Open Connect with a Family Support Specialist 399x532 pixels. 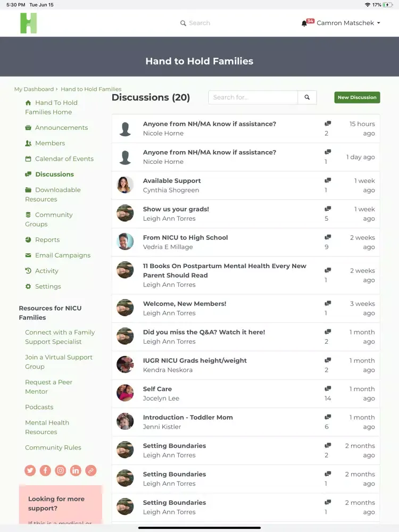[x=60, y=337]
